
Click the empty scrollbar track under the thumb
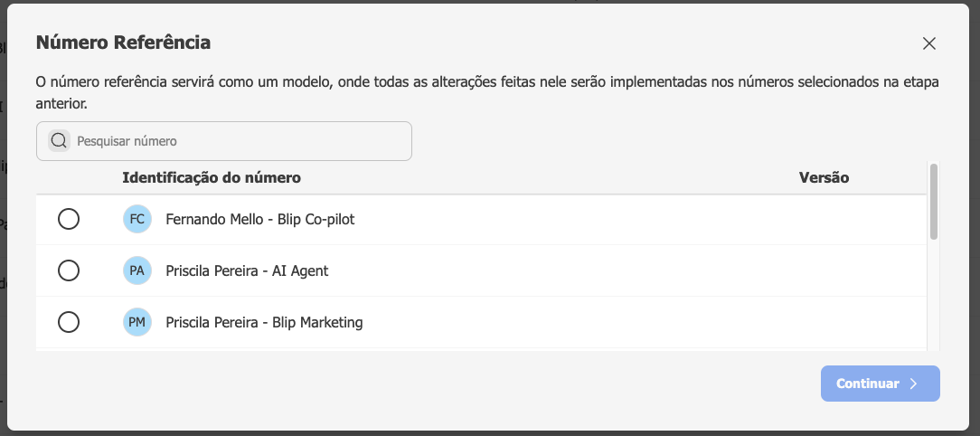coord(934,295)
